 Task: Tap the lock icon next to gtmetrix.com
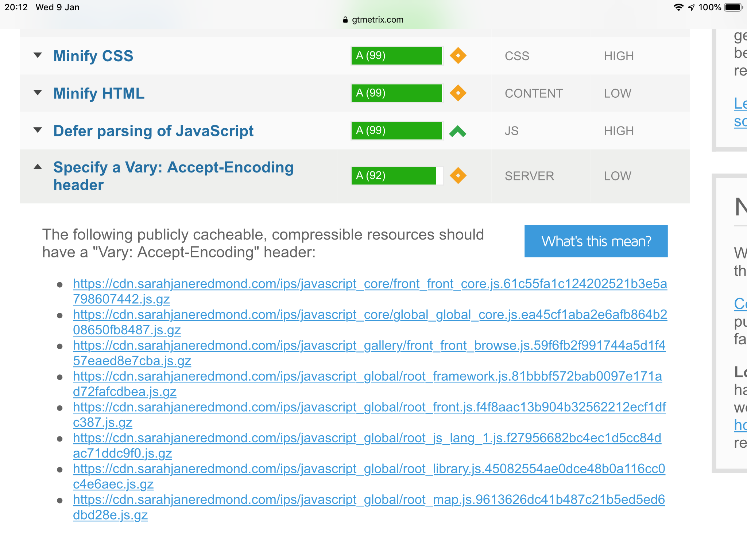[x=345, y=20]
